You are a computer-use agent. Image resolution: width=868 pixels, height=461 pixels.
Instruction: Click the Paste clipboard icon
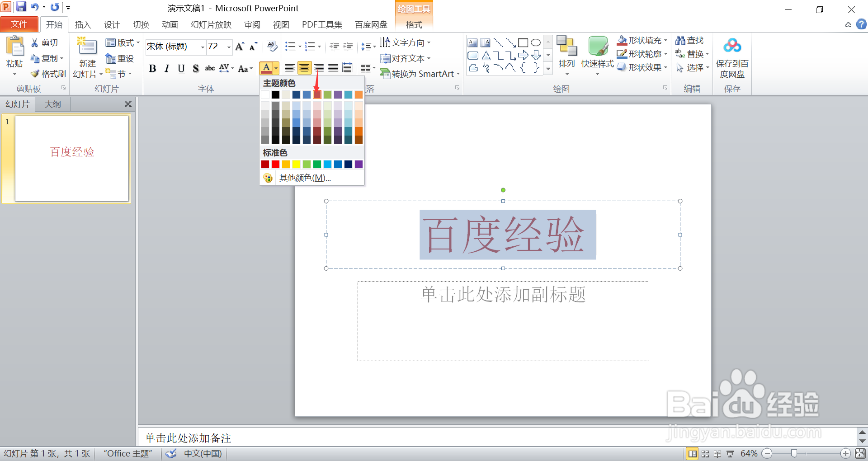14,46
